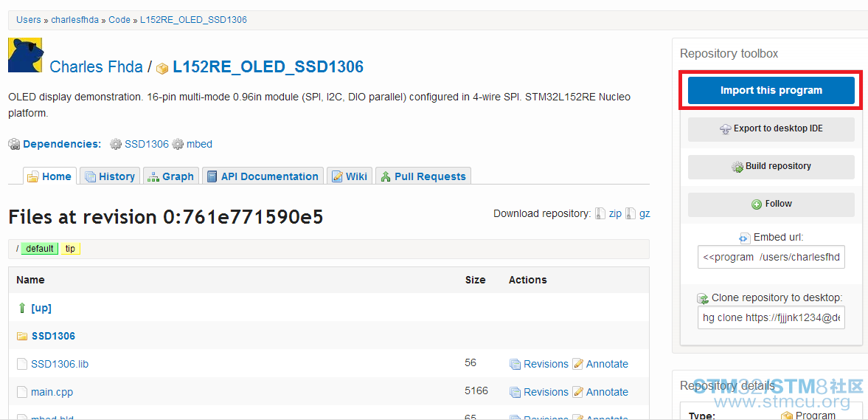
Task: Click Revisions icon in main.cpp row
Action: click(x=515, y=392)
